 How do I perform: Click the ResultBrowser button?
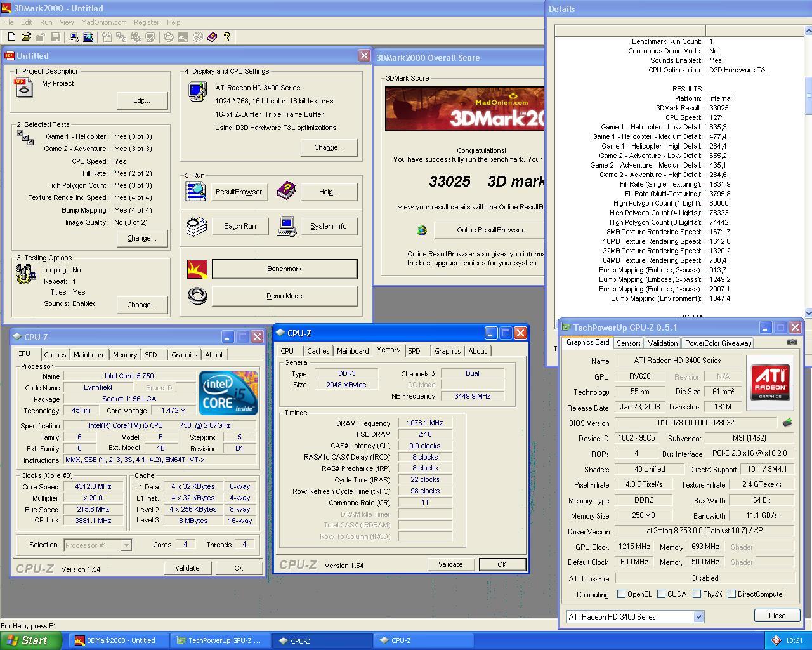(239, 192)
